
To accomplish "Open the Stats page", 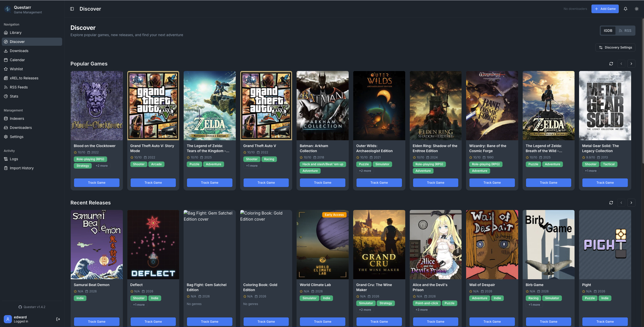I will [x=32, y=96].
